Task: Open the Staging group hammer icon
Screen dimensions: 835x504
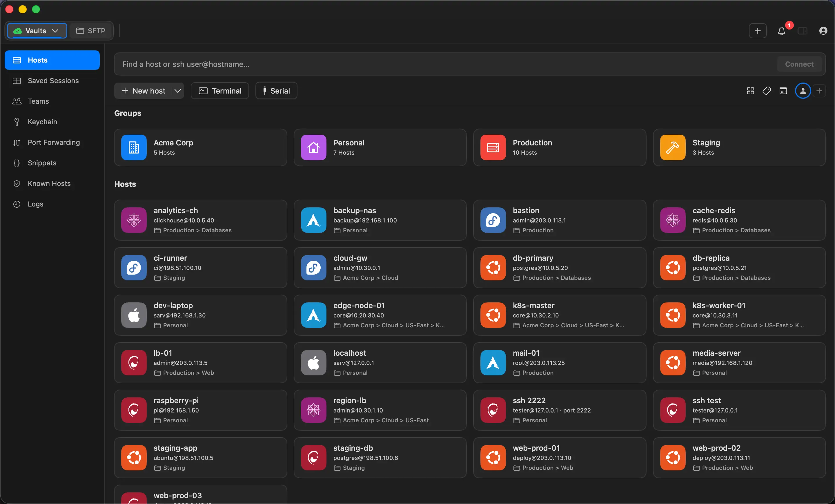Action: [x=672, y=147]
